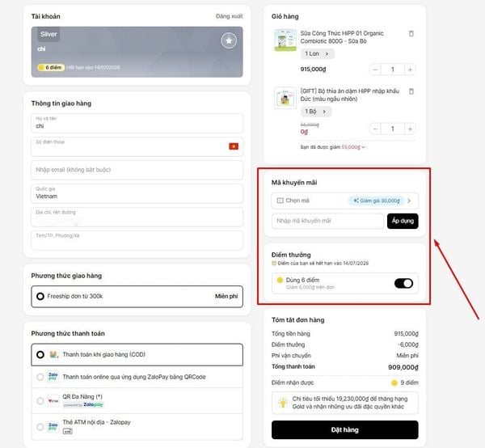Decrease the milk product quantity with minus

click(375, 70)
